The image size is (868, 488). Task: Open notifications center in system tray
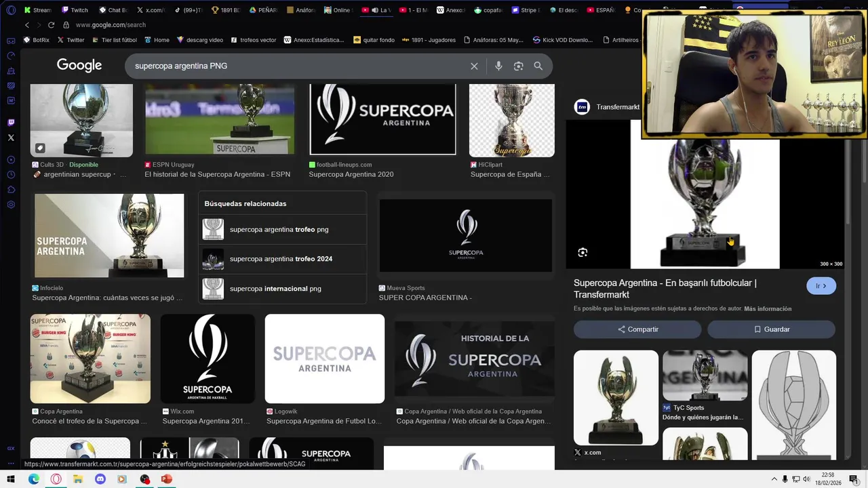854,479
